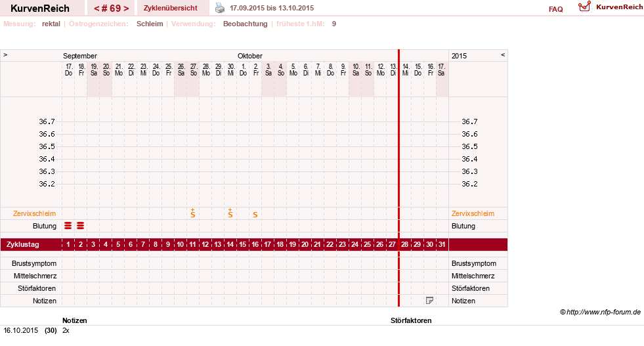Click date column 13. Di
The width and height of the screenshot is (644, 346).
pyautogui.click(x=393, y=70)
